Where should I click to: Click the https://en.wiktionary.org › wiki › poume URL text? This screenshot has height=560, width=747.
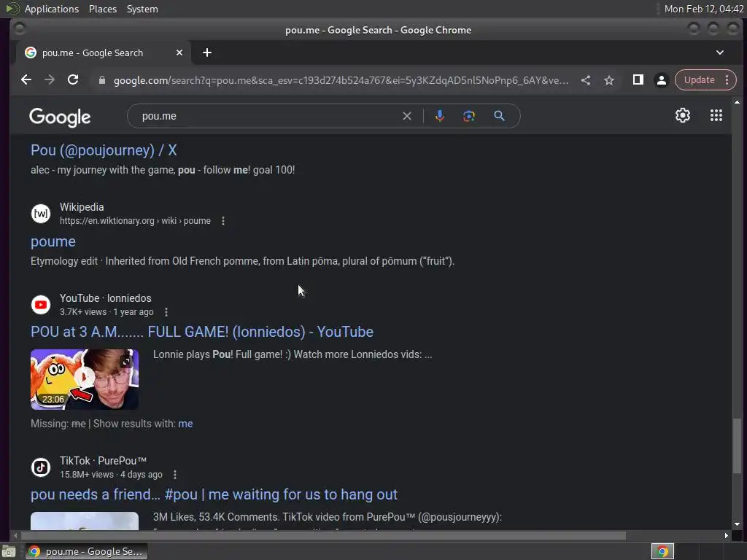coord(135,221)
